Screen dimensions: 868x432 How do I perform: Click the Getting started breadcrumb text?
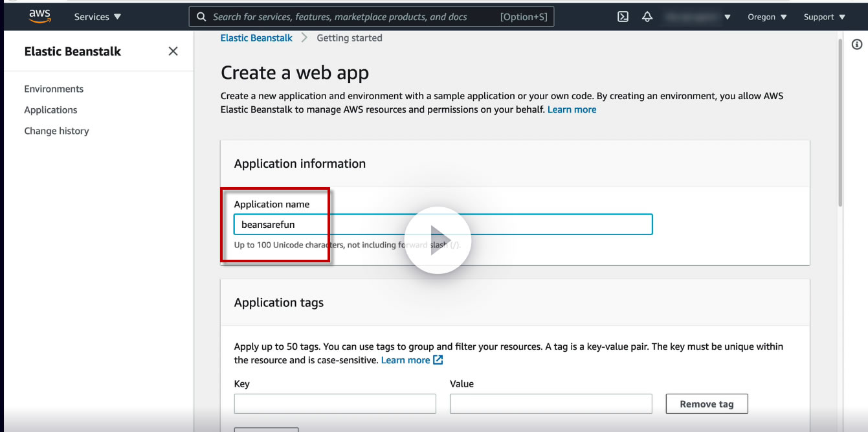pyautogui.click(x=350, y=38)
